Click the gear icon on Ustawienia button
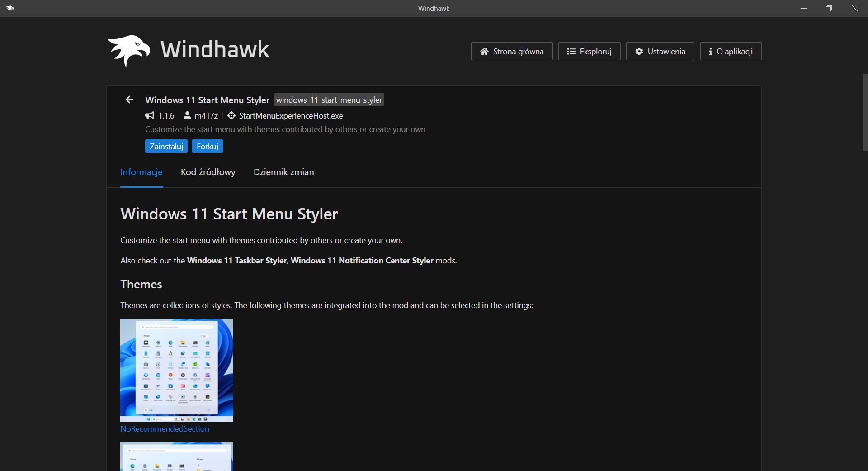The width and height of the screenshot is (868, 471). tap(639, 51)
